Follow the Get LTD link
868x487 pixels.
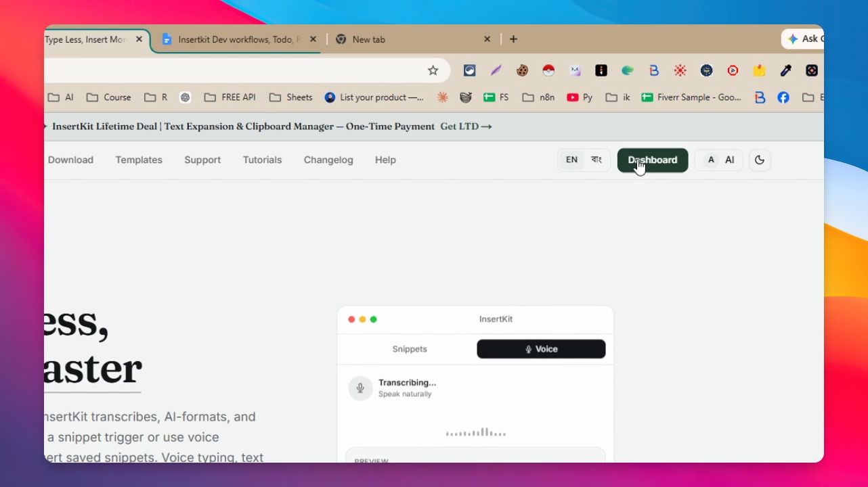coord(466,126)
